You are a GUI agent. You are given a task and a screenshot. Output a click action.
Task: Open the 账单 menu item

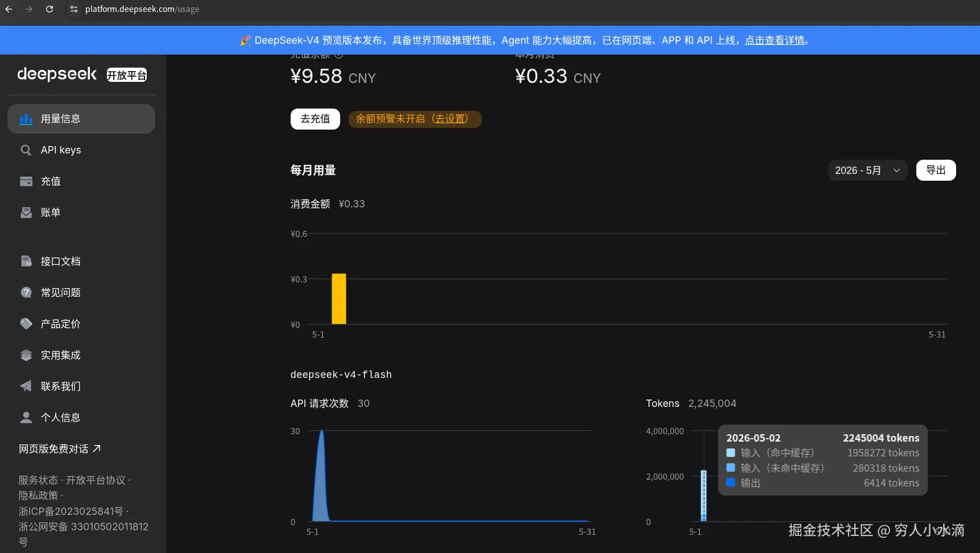click(81, 213)
